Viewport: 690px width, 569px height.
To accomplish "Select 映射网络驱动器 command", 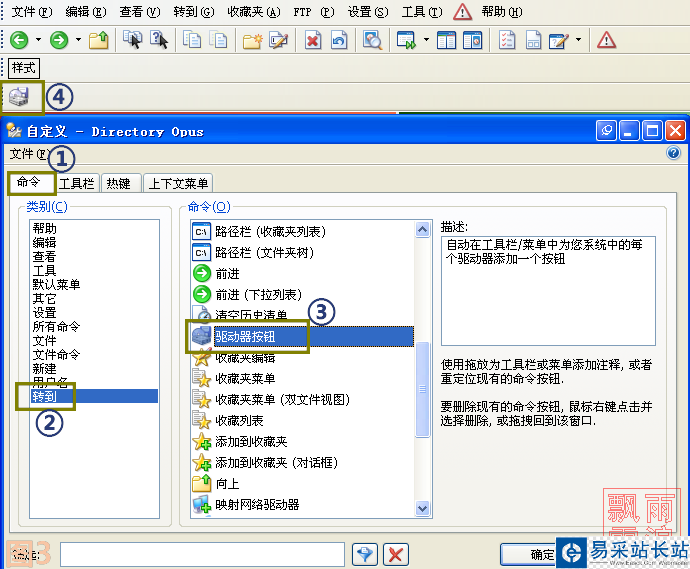I will point(303,504).
